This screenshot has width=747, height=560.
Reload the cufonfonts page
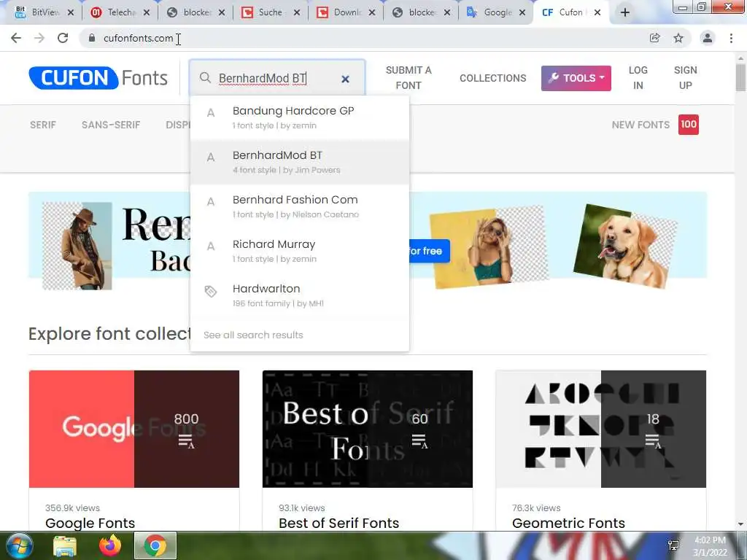tap(63, 38)
